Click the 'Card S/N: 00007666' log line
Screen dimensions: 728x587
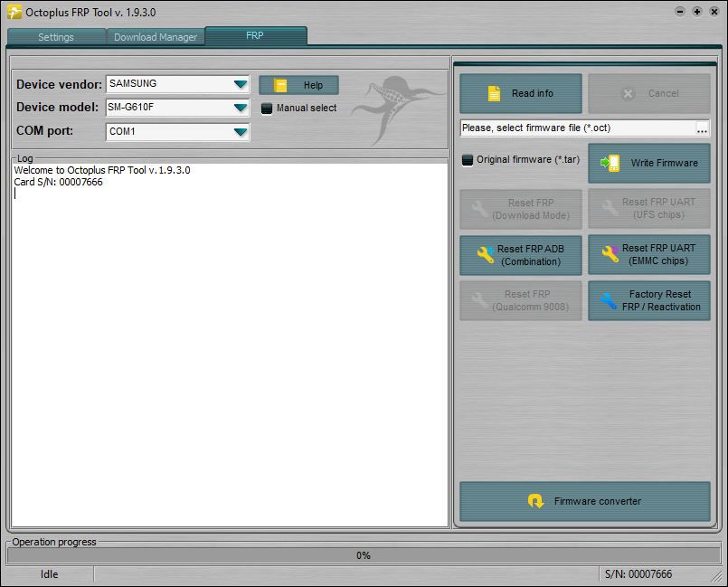tap(59, 182)
